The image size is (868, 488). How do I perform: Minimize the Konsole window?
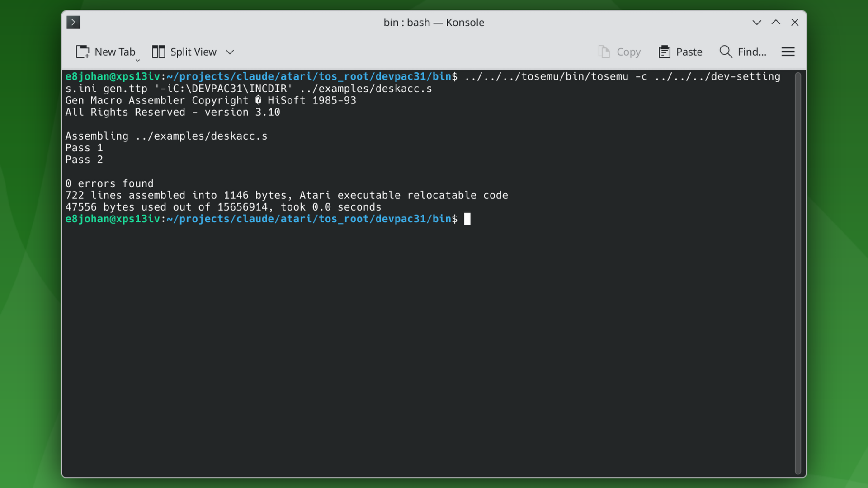click(757, 22)
